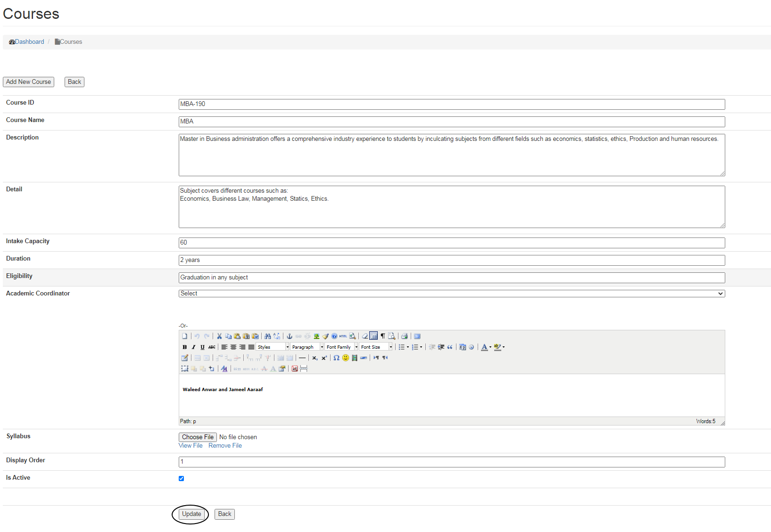Click the Update button
Image resolution: width=771 pixels, height=532 pixels.
191,514
